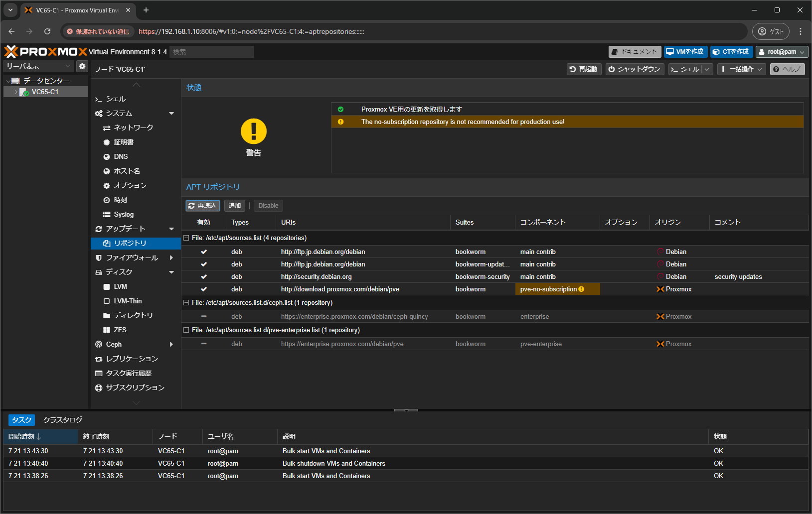Open レプリケーション page

[132, 359]
